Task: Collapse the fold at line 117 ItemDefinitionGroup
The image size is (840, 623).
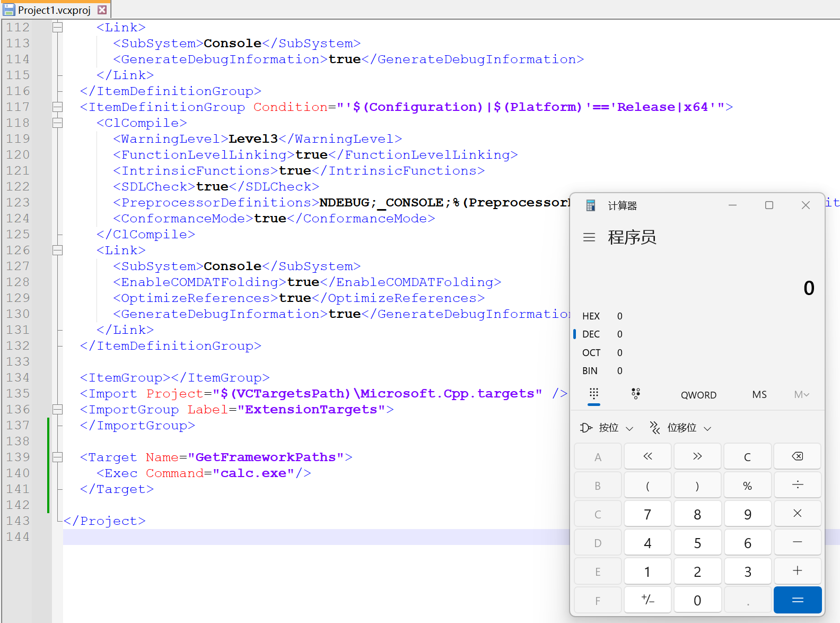Action: coord(58,107)
